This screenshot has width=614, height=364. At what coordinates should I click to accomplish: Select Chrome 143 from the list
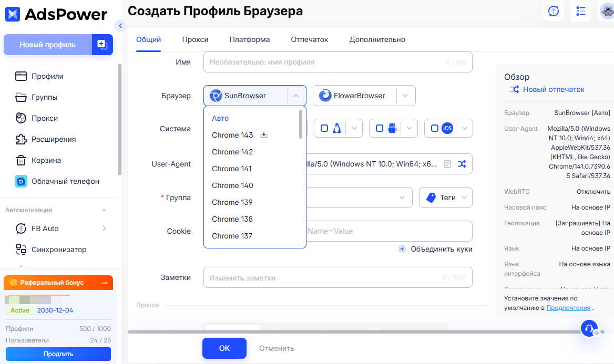[x=232, y=135]
